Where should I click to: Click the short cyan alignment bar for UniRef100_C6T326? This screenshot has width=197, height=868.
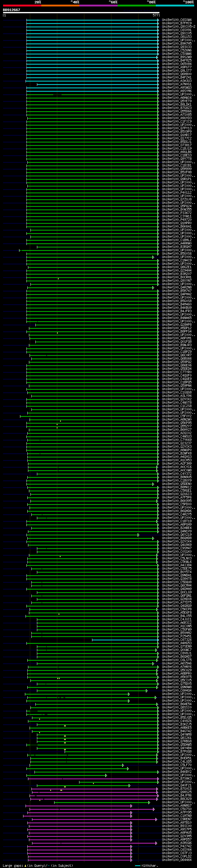tap(125, 640)
